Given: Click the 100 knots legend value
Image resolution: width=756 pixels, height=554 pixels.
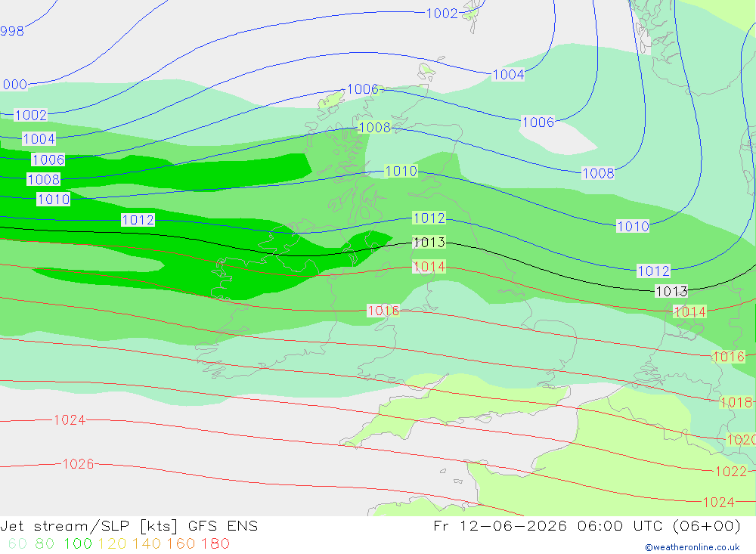Looking at the screenshot, I should (78, 543).
